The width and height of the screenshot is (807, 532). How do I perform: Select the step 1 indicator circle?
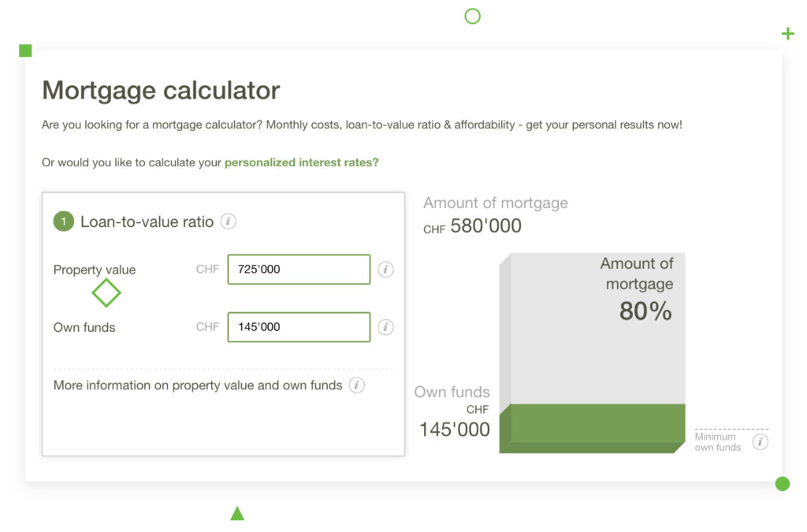64,221
